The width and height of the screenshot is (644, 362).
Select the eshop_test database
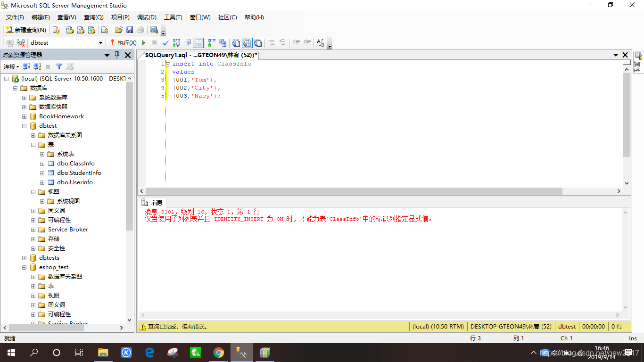[x=54, y=267]
